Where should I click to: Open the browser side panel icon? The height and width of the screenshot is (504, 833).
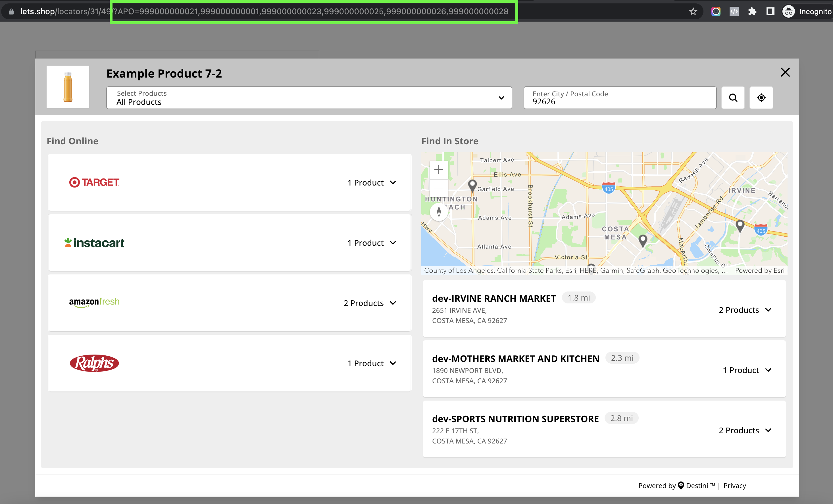pyautogui.click(x=770, y=11)
